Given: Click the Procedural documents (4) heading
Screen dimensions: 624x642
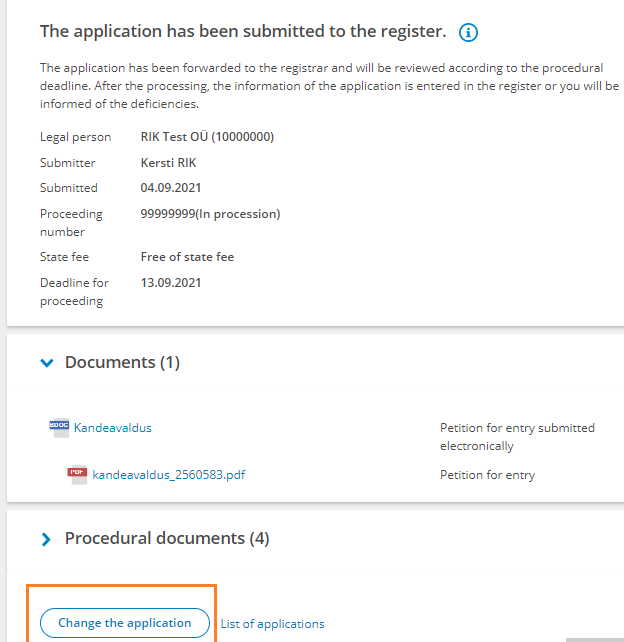Looking at the screenshot, I should tap(167, 538).
